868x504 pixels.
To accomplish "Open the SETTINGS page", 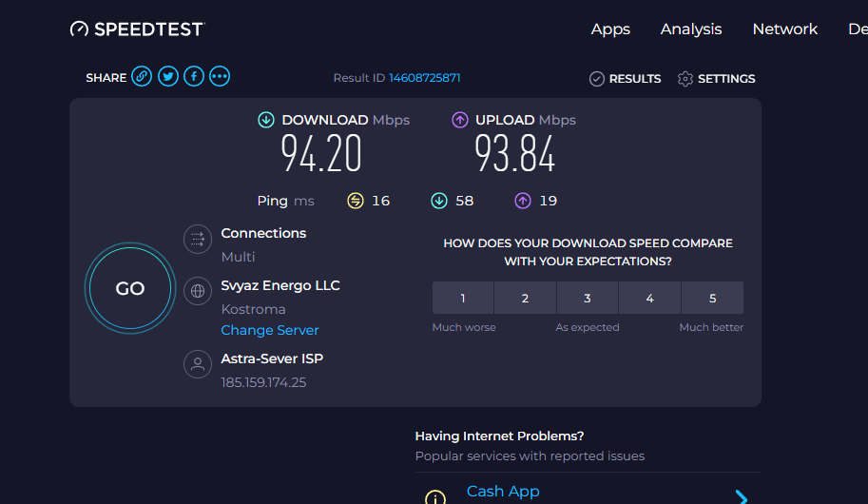I will pos(726,79).
